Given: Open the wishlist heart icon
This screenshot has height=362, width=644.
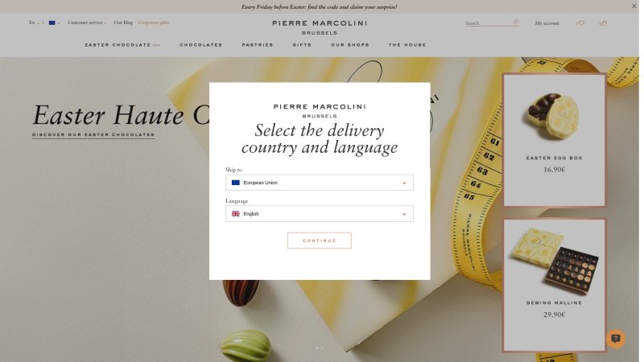Looking at the screenshot, I should tap(581, 23).
